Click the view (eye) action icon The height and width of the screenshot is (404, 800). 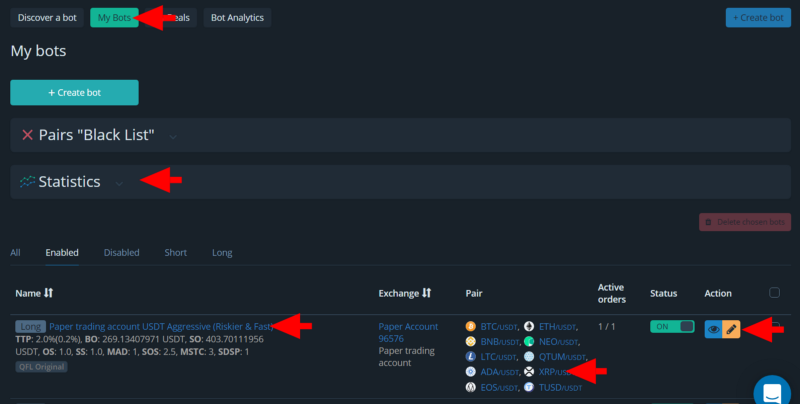pyautogui.click(x=713, y=329)
